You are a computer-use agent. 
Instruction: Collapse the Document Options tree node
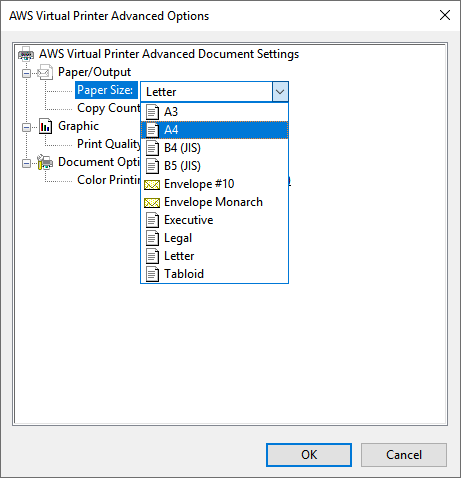(26, 163)
